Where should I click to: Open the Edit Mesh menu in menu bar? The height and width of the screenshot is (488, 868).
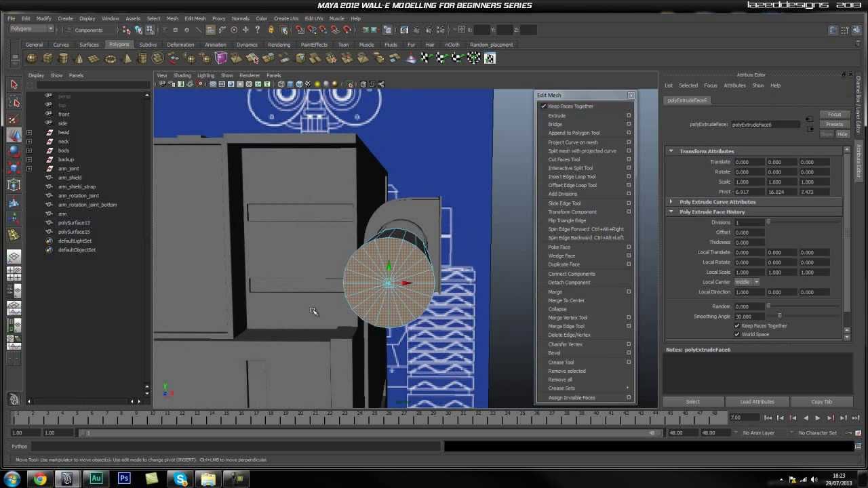195,18
